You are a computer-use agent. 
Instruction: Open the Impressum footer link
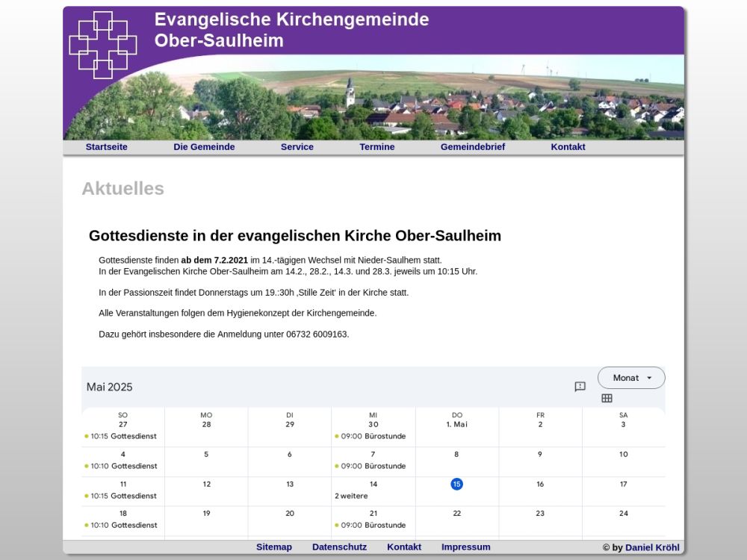pyautogui.click(x=465, y=547)
